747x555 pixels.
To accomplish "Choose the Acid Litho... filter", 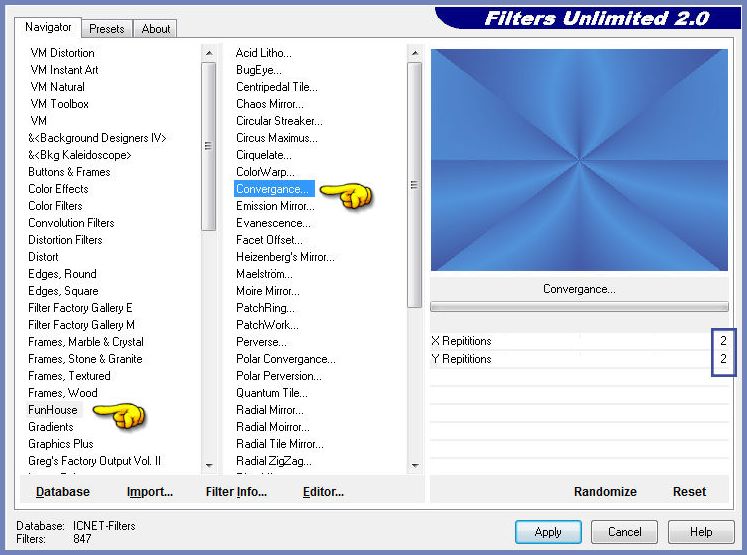I will [x=263, y=53].
